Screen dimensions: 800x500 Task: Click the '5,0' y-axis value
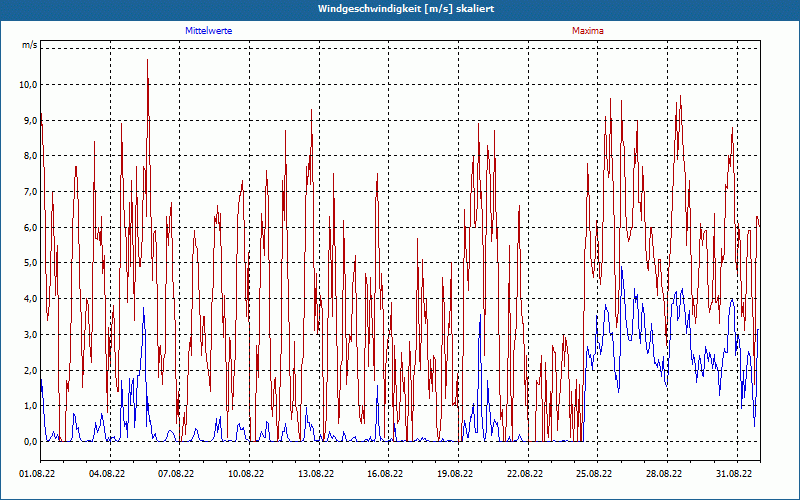pos(30,263)
